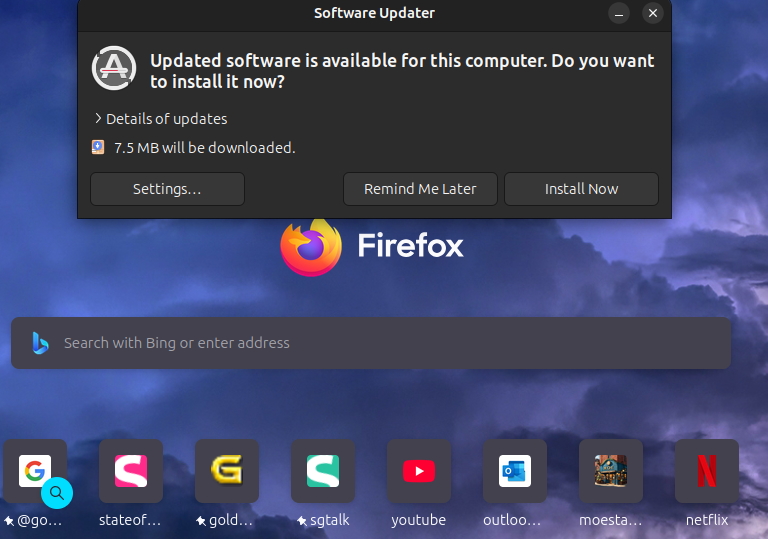Image resolution: width=768 pixels, height=539 pixels.
Task: Click the netflix label under its tile
Action: click(707, 520)
